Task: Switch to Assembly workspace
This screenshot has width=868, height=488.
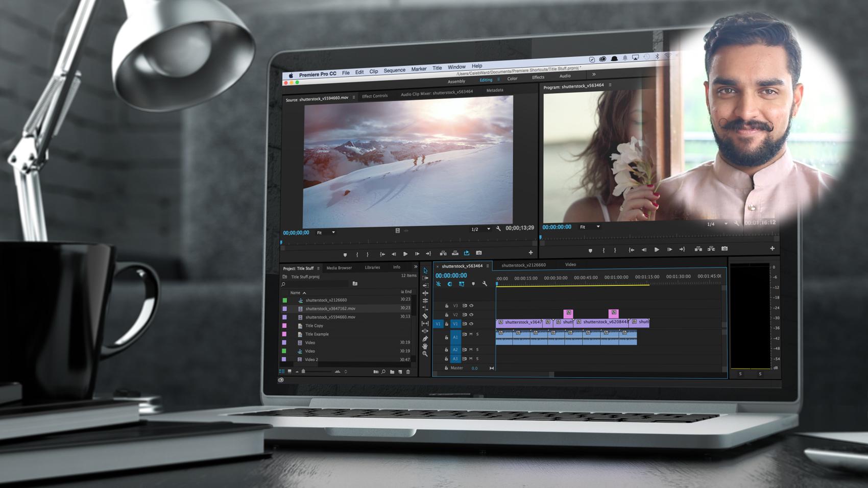Action: (456, 82)
